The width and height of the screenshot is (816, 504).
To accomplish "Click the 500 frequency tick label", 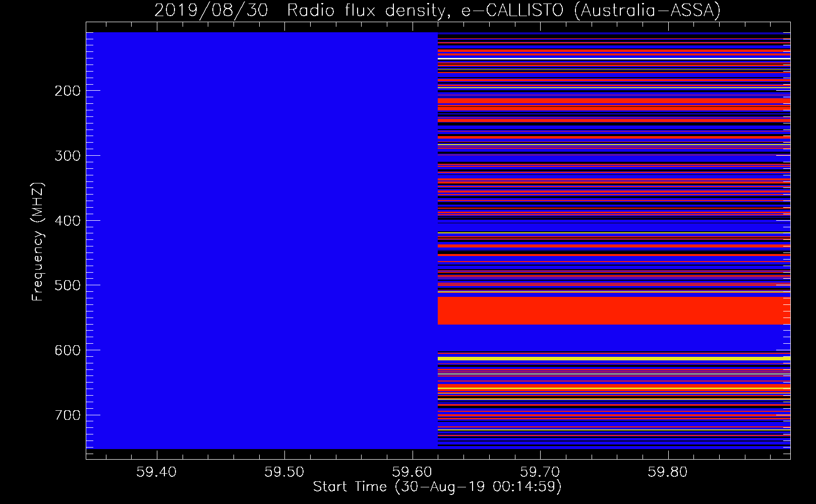I will point(68,285).
